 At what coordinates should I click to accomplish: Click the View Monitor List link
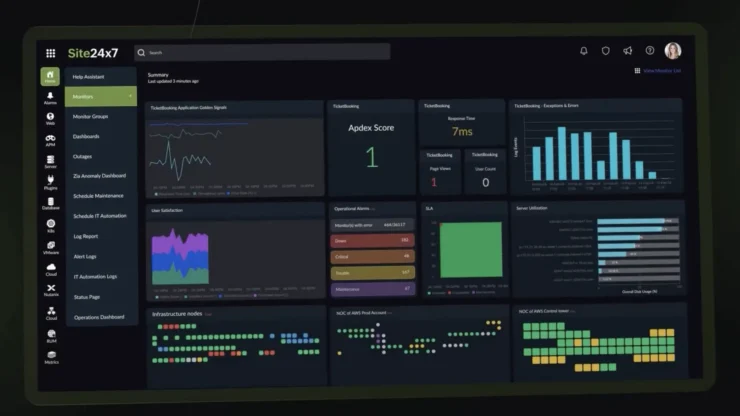(662, 71)
